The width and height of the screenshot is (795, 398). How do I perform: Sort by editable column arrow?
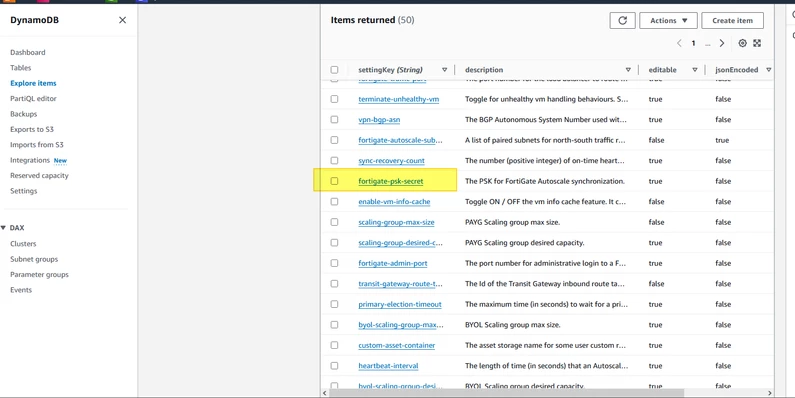click(x=695, y=70)
